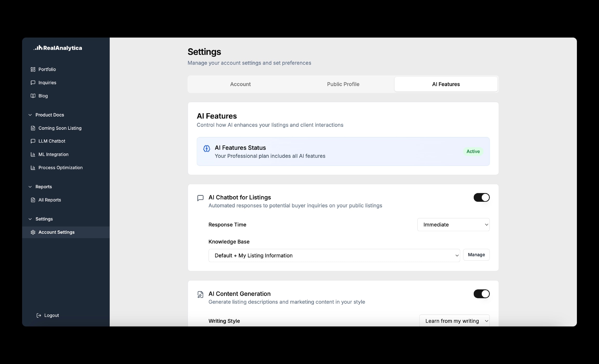599x364 pixels.
Task: Log out of the account
Action: coord(48,315)
